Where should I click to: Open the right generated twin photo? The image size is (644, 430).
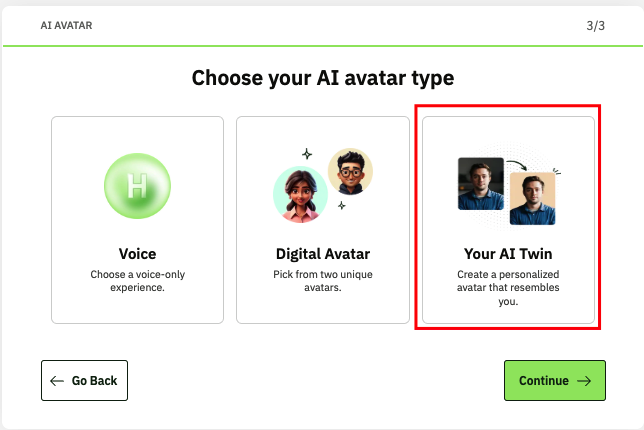click(x=532, y=199)
